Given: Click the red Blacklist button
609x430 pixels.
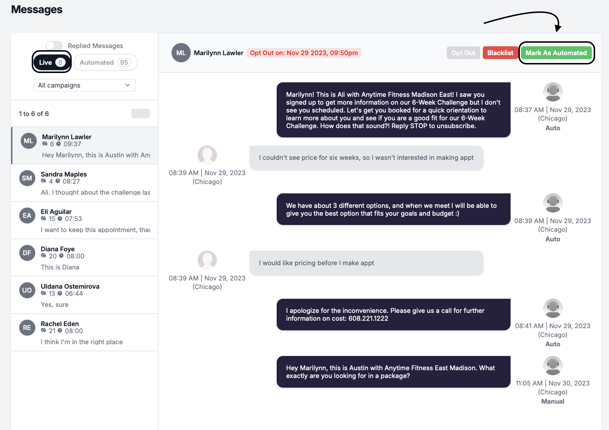Looking at the screenshot, I should pos(500,53).
